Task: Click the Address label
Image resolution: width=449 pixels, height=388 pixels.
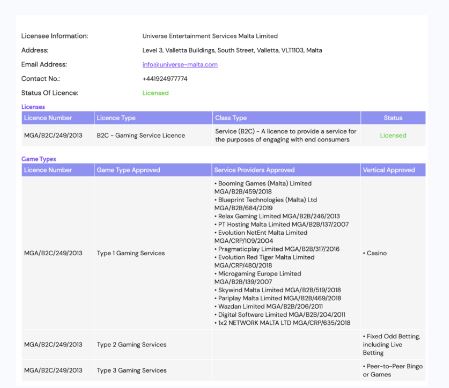Action: pos(35,50)
